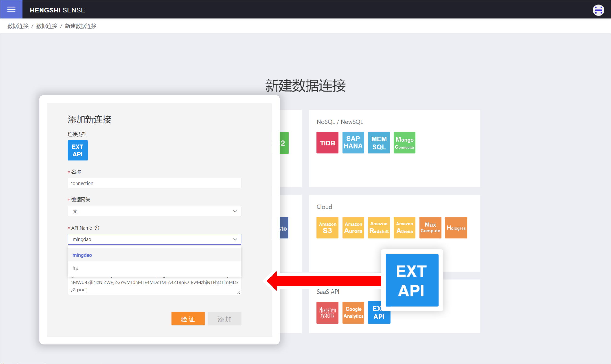Click 数据连接 breadcrumb menu item
The width and height of the screenshot is (611, 364).
pos(18,26)
